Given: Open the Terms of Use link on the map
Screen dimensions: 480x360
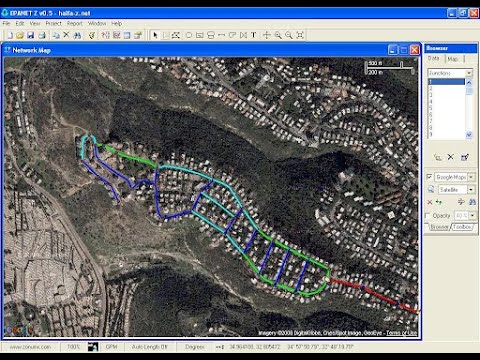Looking at the screenshot, I should [401, 333].
